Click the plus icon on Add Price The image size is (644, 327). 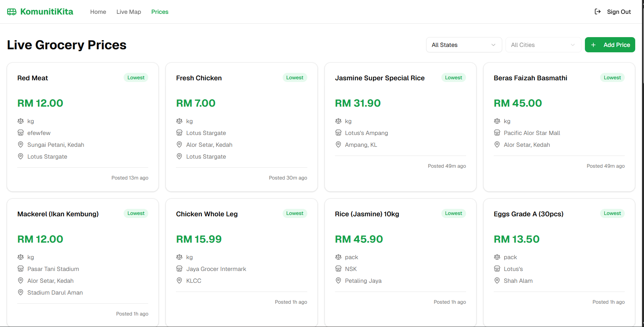(593, 45)
